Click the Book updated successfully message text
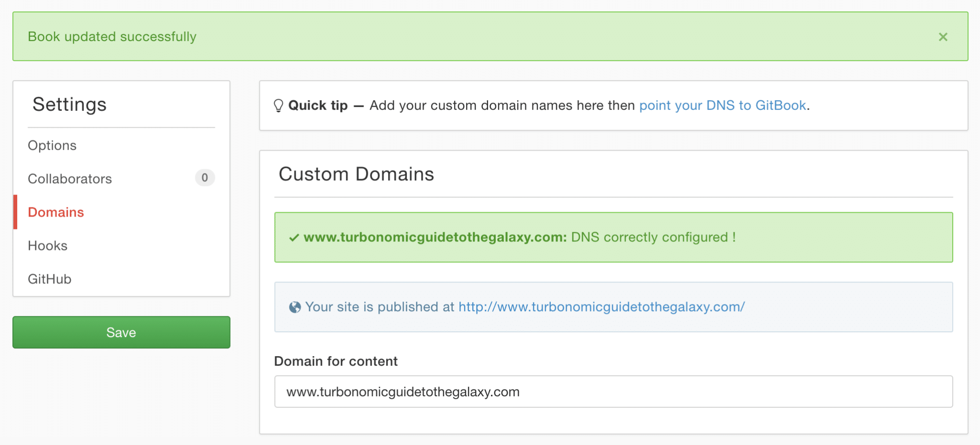 112,37
